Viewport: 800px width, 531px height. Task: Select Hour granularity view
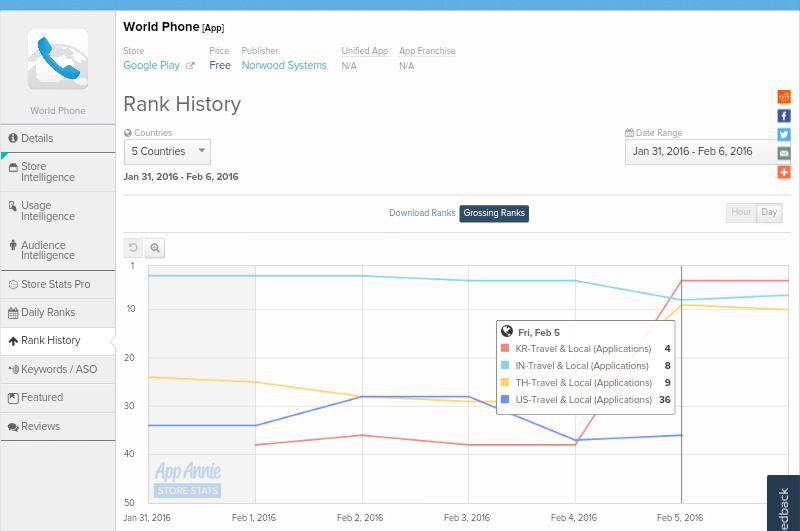click(741, 212)
